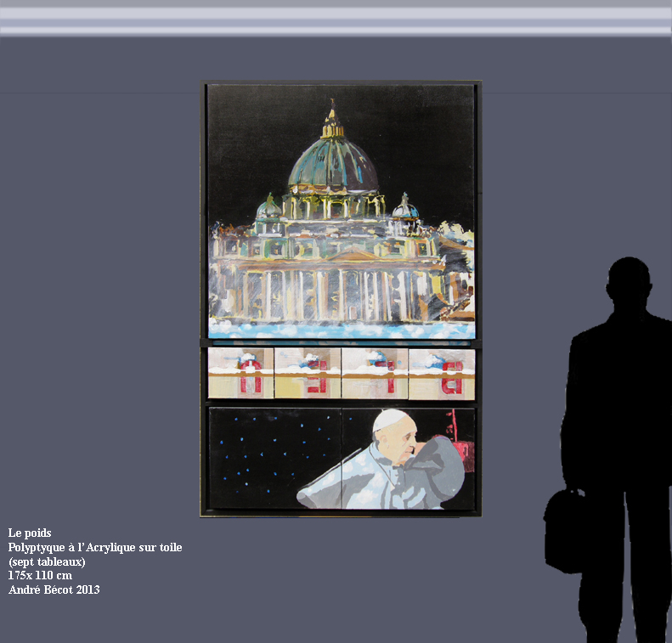This screenshot has height=643, width=672.
Task: Click the golden lantern atop the main dome
Action: tap(332, 124)
